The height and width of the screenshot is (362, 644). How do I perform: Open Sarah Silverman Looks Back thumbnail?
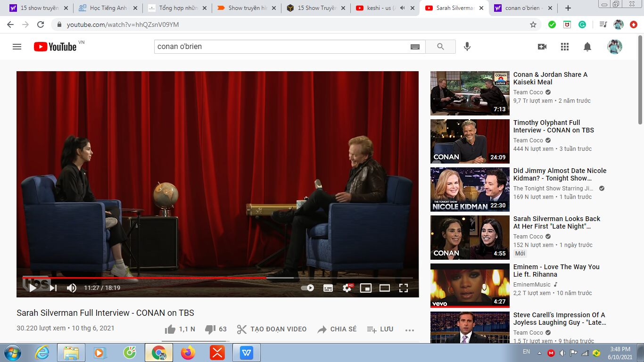(x=470, y=238)
